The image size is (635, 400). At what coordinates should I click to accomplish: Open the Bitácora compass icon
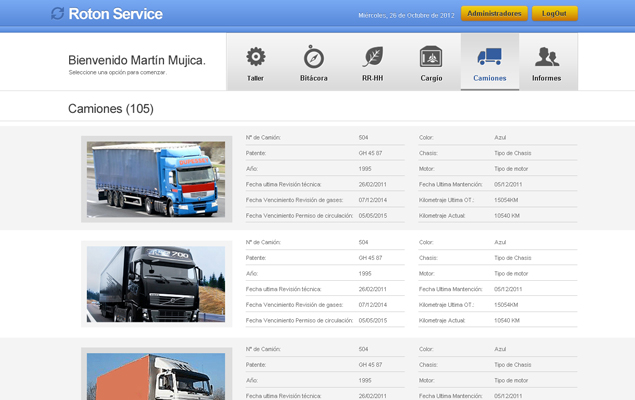pyautogui.click(x=313, y=57)
